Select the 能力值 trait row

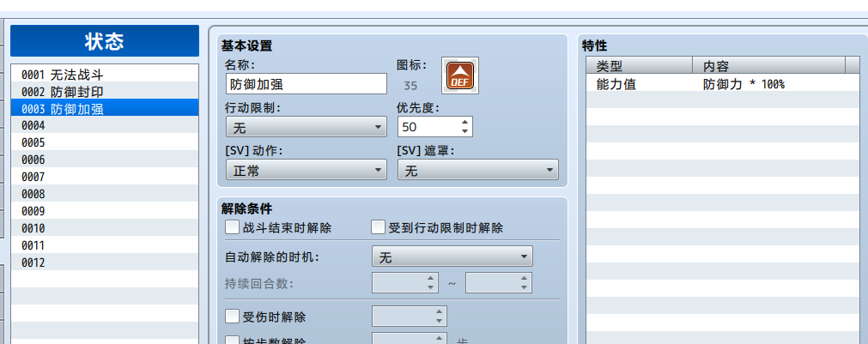724,84
